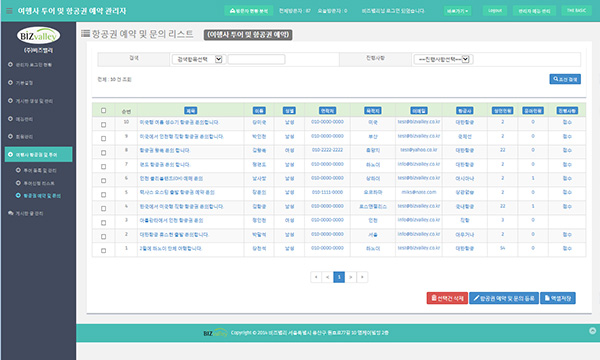600x360 pixels.
Task: Sort by the 성별 column header badge
Action: 289,111
